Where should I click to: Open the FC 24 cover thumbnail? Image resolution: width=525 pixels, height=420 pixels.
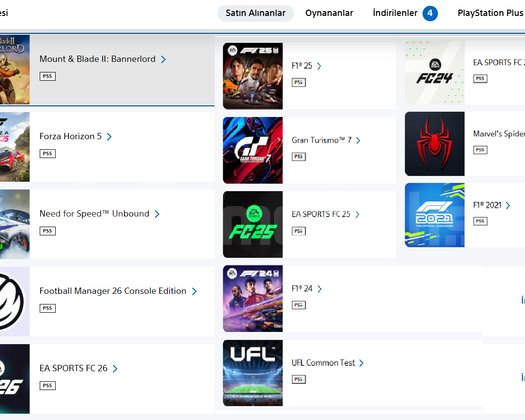[x=435, y=73]
